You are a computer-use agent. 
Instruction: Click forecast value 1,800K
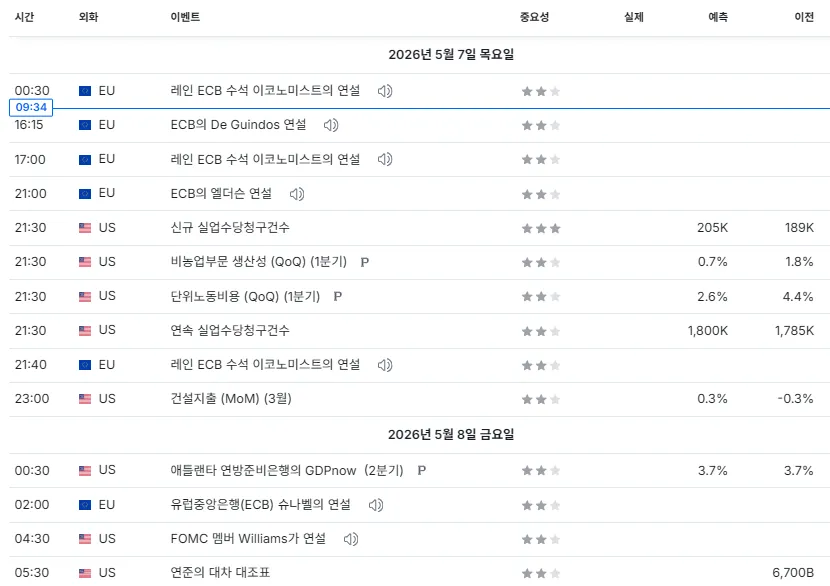point(708,330)
